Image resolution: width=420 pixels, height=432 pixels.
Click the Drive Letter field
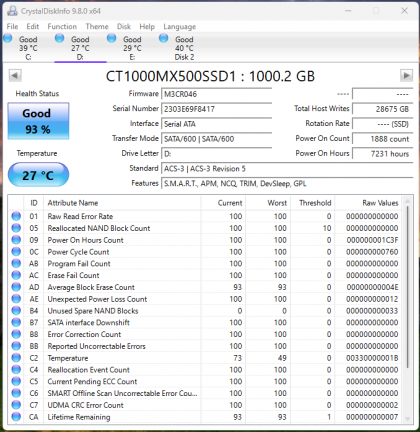click(x=217, y=154)
